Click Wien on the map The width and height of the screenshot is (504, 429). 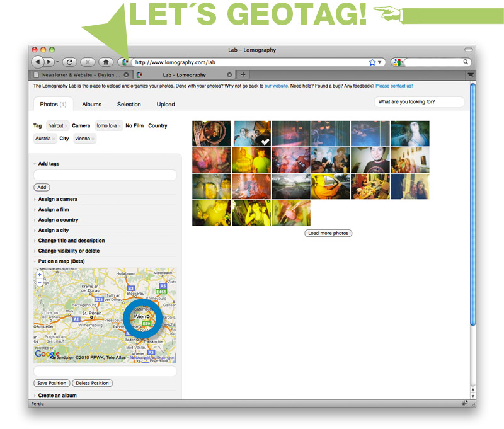click(141, 316)
